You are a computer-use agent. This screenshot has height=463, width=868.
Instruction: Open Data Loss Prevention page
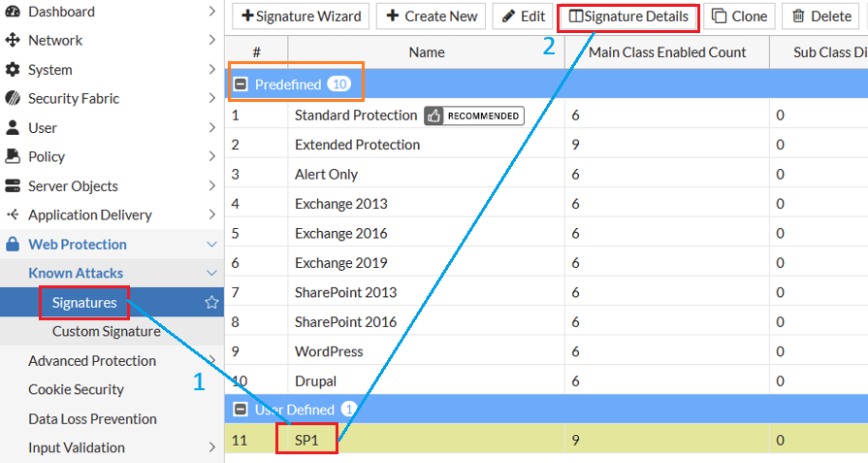pyautogui.click(x=92, y=418)
